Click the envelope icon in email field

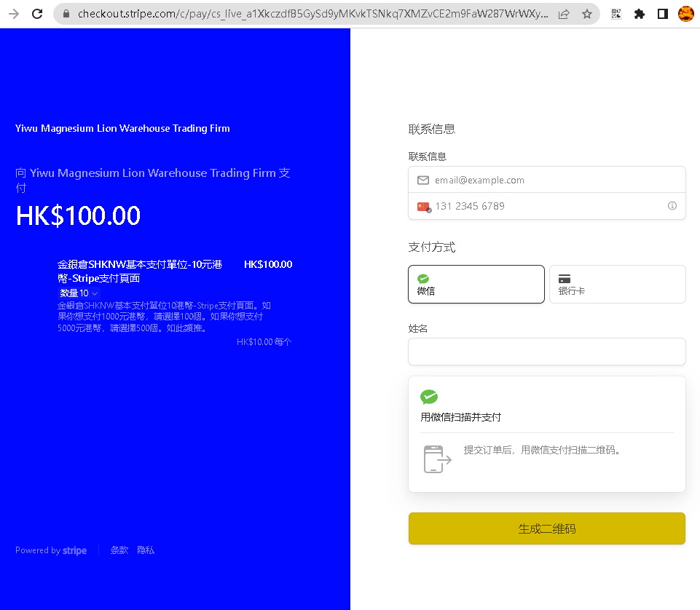tap(422, 181)
